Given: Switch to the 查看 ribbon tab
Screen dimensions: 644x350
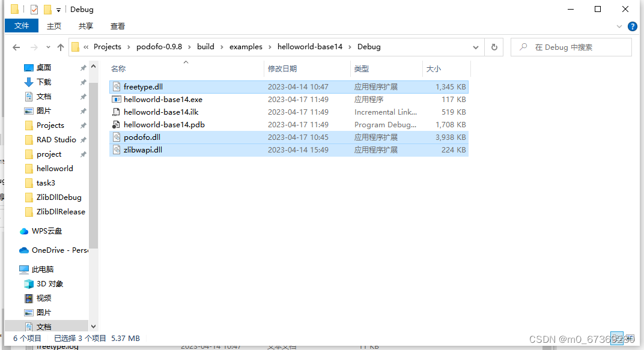Looking at the screenshot, I should point(117,26).
